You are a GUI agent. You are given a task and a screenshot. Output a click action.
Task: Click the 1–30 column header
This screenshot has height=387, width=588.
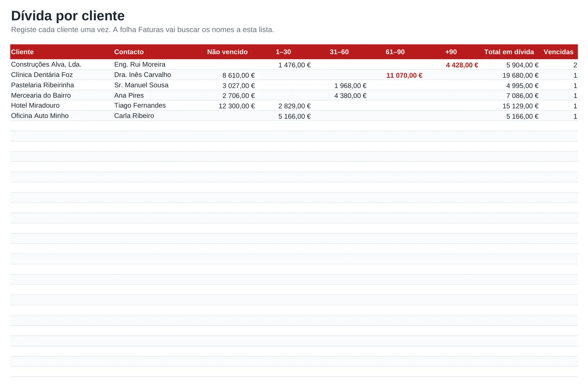(283, 52)
